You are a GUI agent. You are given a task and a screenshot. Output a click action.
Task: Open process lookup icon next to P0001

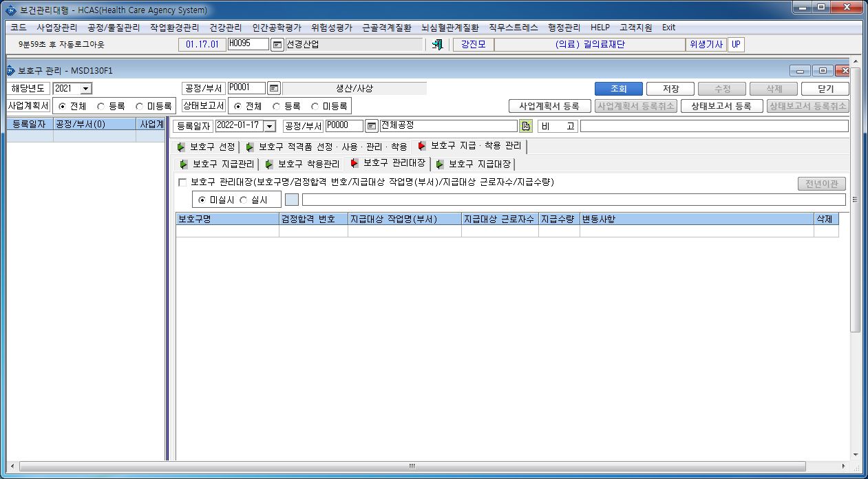pos(274,89)
